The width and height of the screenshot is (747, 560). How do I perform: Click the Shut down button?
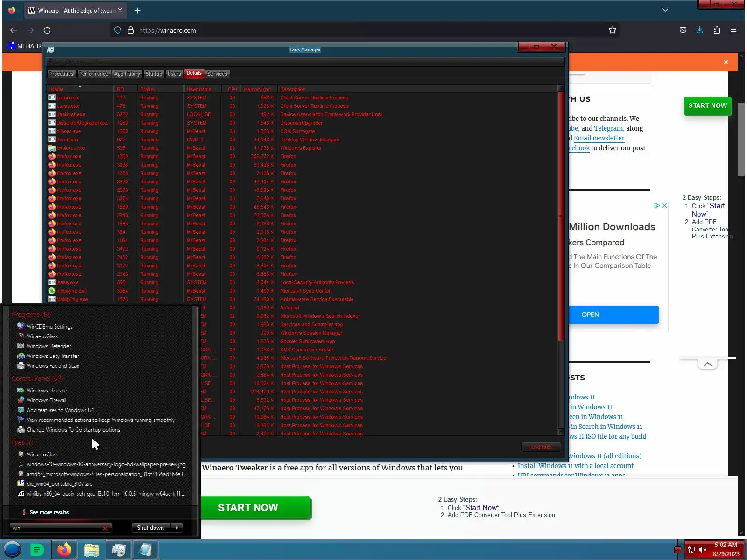pos(150,528)
